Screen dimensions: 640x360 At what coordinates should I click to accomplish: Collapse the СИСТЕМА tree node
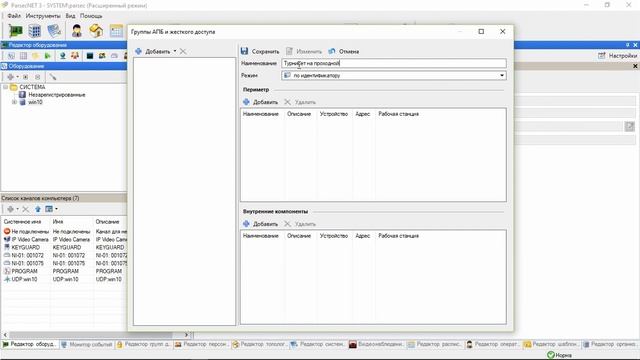click(6, 87)
